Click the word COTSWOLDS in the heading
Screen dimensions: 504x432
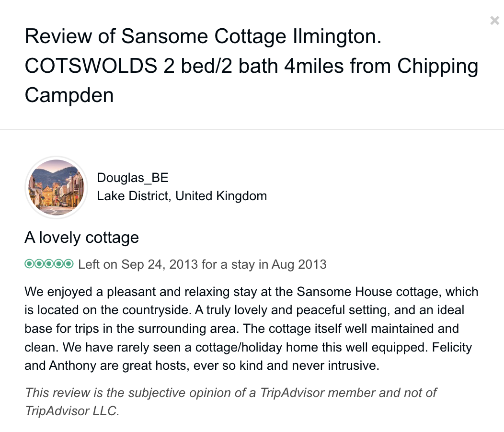(x=91, y=66)
